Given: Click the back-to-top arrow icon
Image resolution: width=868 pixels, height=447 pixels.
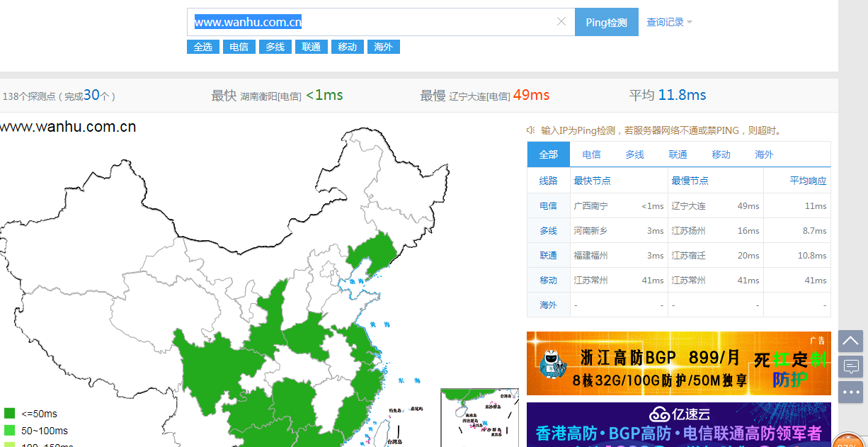Looking at the screenshot, I should coord(850,341).
